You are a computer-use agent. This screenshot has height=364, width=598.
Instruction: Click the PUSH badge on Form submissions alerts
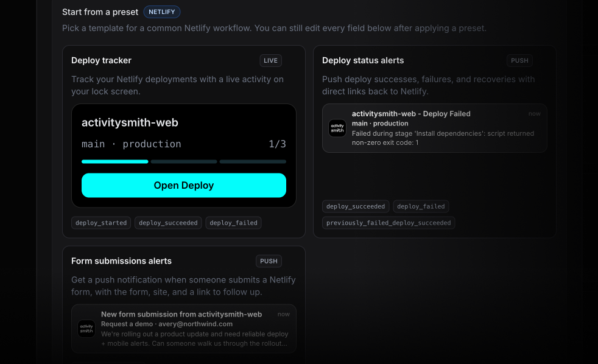click(269, 261)
